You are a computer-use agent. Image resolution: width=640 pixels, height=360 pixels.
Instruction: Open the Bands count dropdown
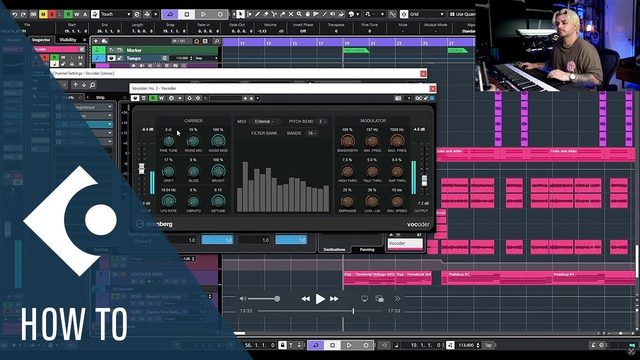pos(311,133)
